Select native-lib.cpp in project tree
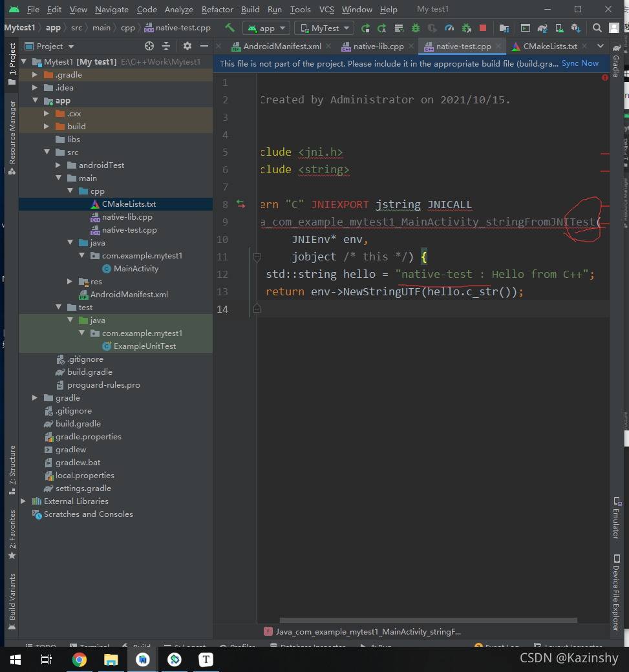This screenshot has height=672, width=629. [116, 217]
